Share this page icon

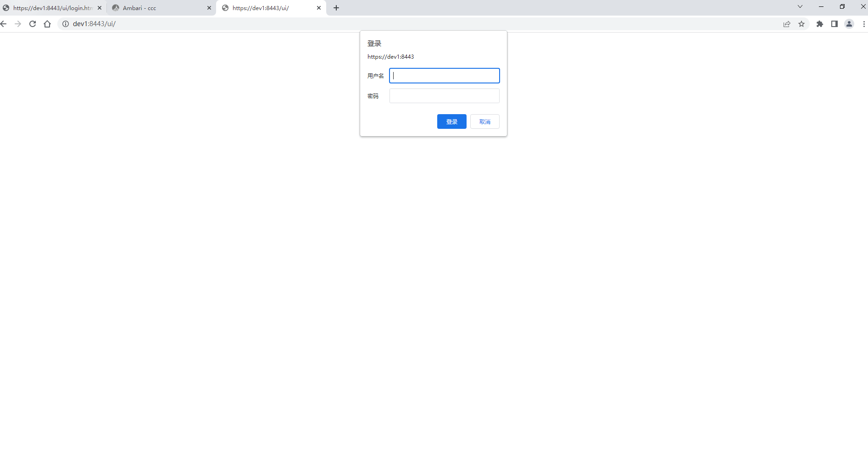(787, 24)
